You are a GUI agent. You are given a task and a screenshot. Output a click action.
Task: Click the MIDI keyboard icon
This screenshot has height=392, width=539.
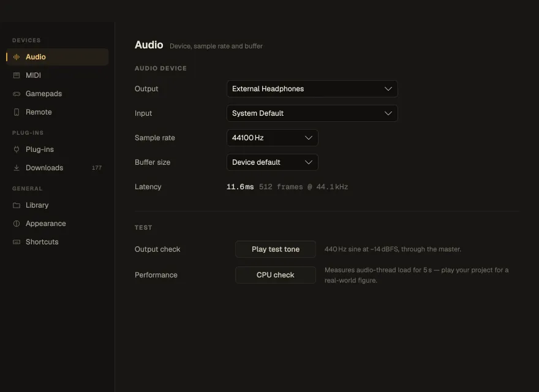pyautogui.click(x=16, y=75)
